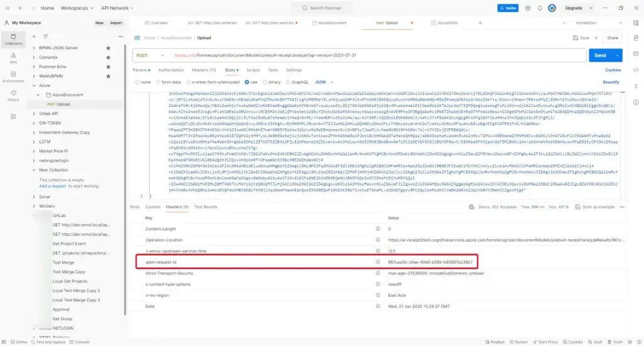Switch to the Params request tab
This screenshot has height=346, width=644.
tap(142, 70)
